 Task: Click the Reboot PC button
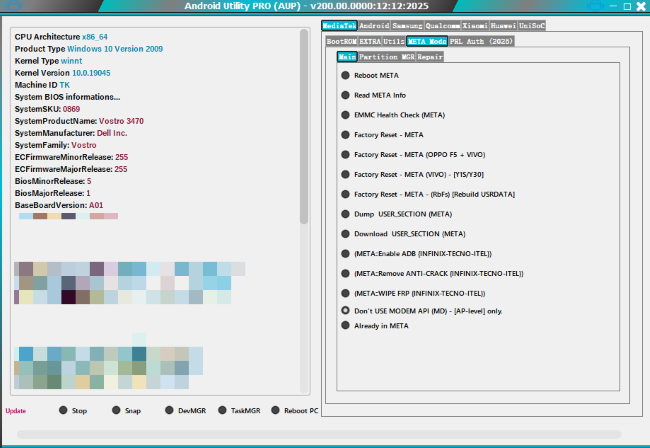tap(295, 410)
